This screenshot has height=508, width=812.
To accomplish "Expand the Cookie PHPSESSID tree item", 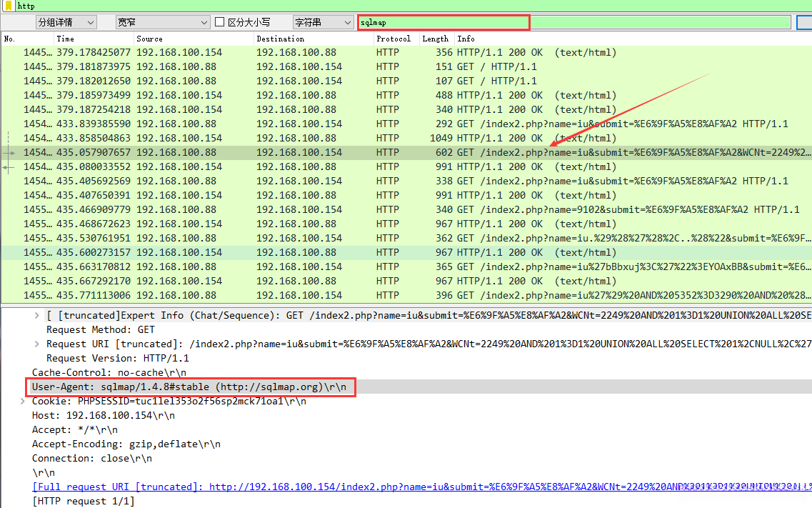I will pyautogui.click(x=23, y=402).
